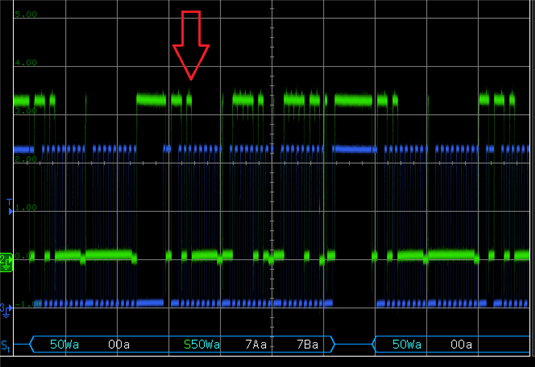
Task: Click the 7Ba decoded data byte
Action: point(307,344)
